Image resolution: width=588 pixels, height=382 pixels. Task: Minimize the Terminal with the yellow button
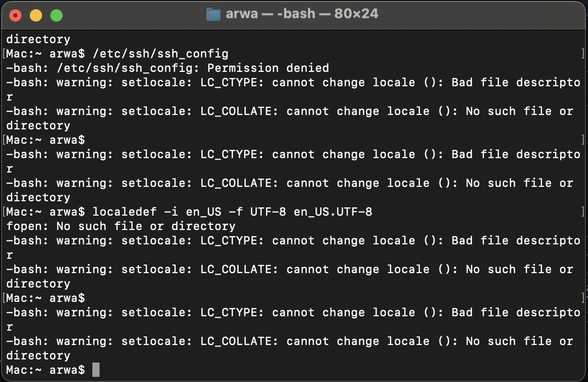36,15
